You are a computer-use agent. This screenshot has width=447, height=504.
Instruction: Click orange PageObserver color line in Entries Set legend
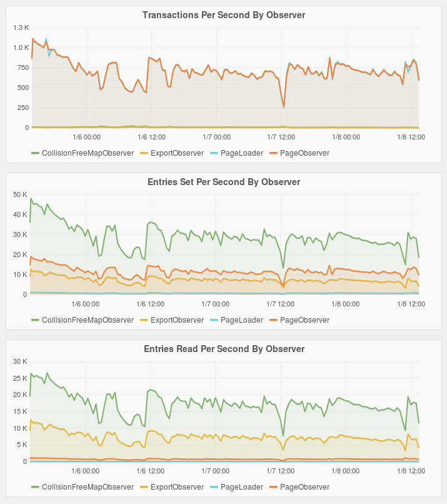(x=274, y=320)
